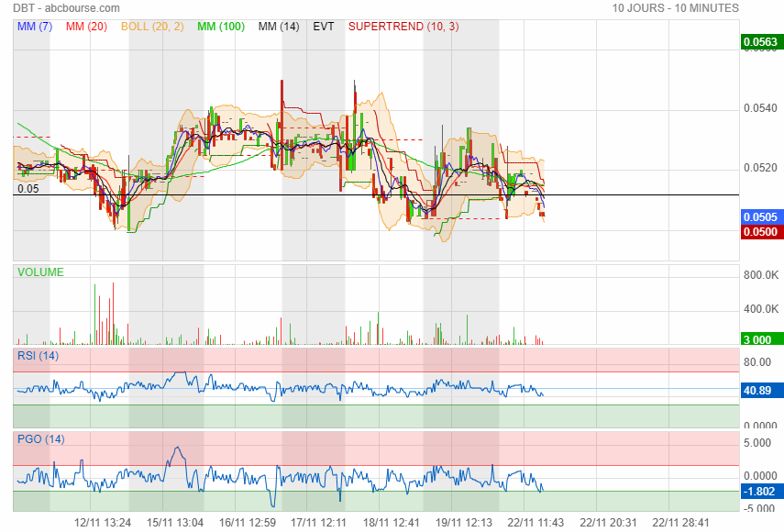784x532 pixels.
Task: Click the EVT legend label
Action: tap(324, 27)
